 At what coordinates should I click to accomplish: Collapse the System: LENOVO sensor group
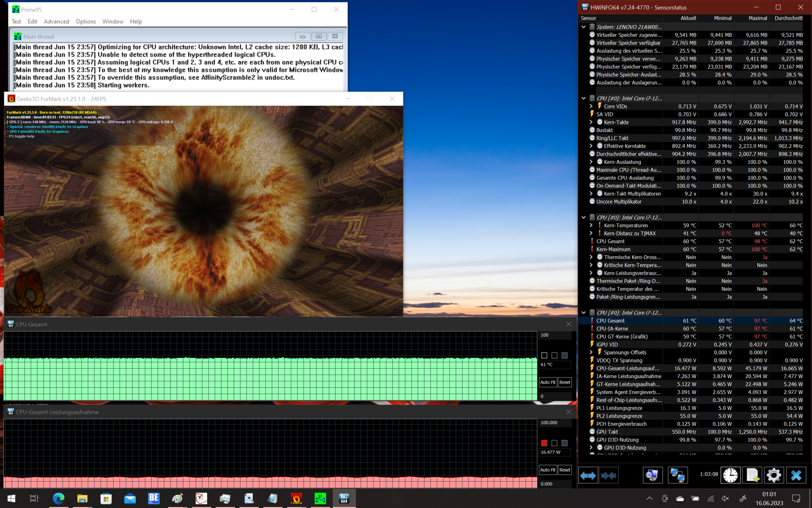[584, 27]
